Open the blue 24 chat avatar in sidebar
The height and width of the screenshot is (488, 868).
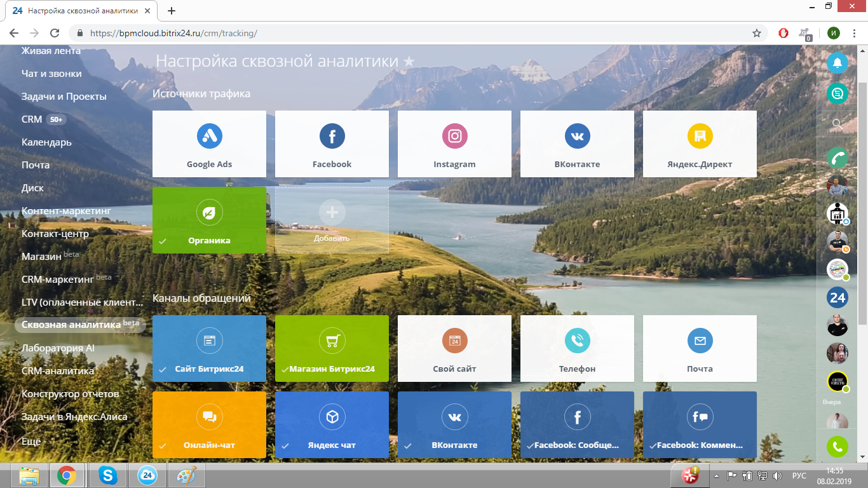(837, 297)
